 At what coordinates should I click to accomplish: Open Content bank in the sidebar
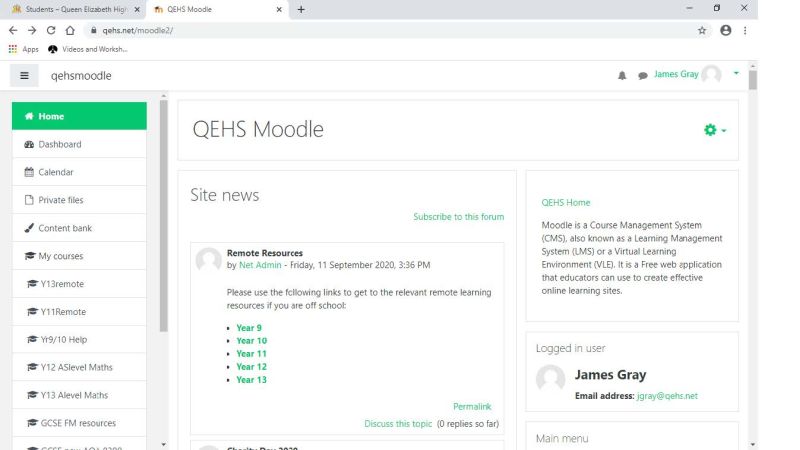79,228
